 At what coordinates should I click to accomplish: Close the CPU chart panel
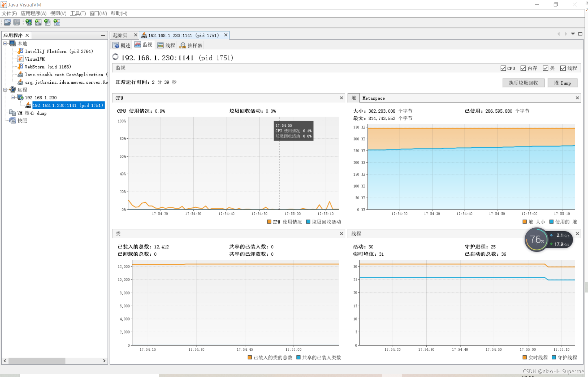point(341,98)
